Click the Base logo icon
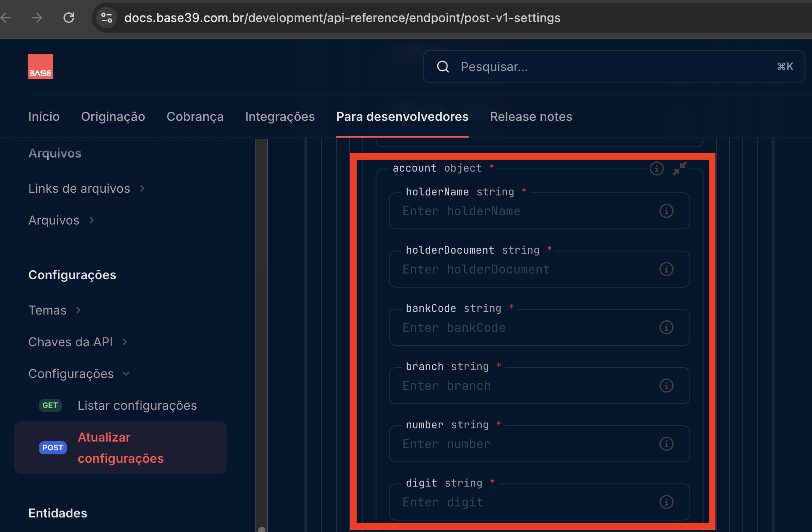Viewport: 812px width, 532px height. pos(41,67)
